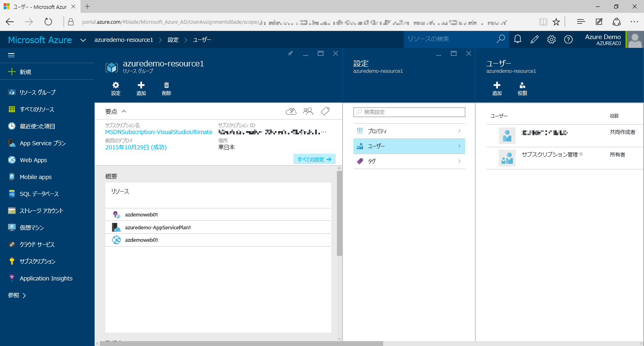This screenshot has width=644, height=346.
Task: Focus the 検索設定 search field
Action: [409, 112]
